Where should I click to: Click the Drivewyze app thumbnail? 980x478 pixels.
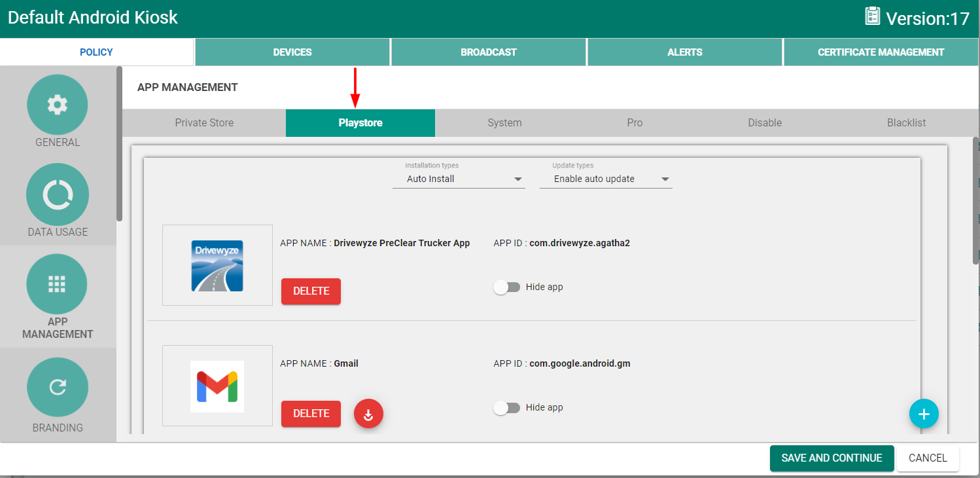click(217, 265)
